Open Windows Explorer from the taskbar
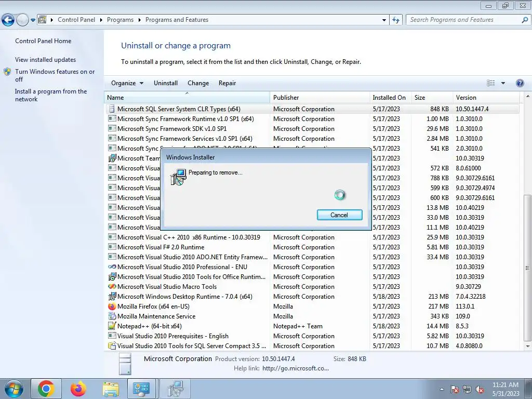532x399 pixels. pyautogui.click(x=111, y=389)
